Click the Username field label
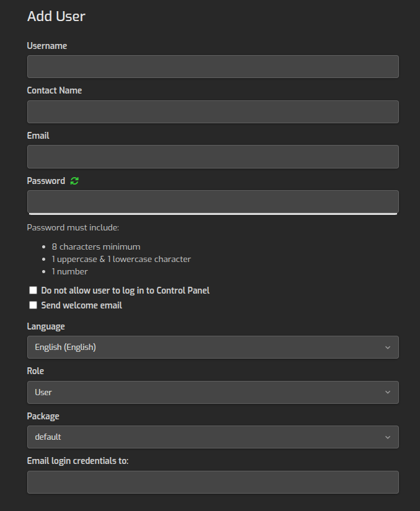This screenshot has width=420, height=511. (47, 46)
